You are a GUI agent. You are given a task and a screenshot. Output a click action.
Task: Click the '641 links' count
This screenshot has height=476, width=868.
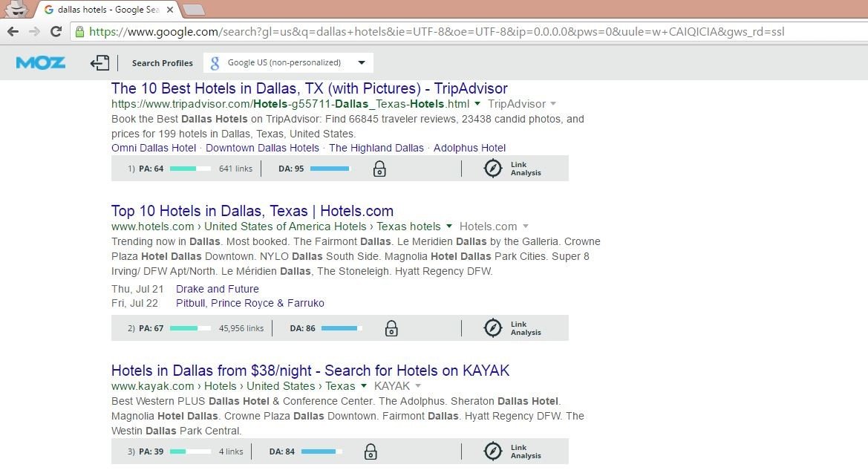coord(235,169)
